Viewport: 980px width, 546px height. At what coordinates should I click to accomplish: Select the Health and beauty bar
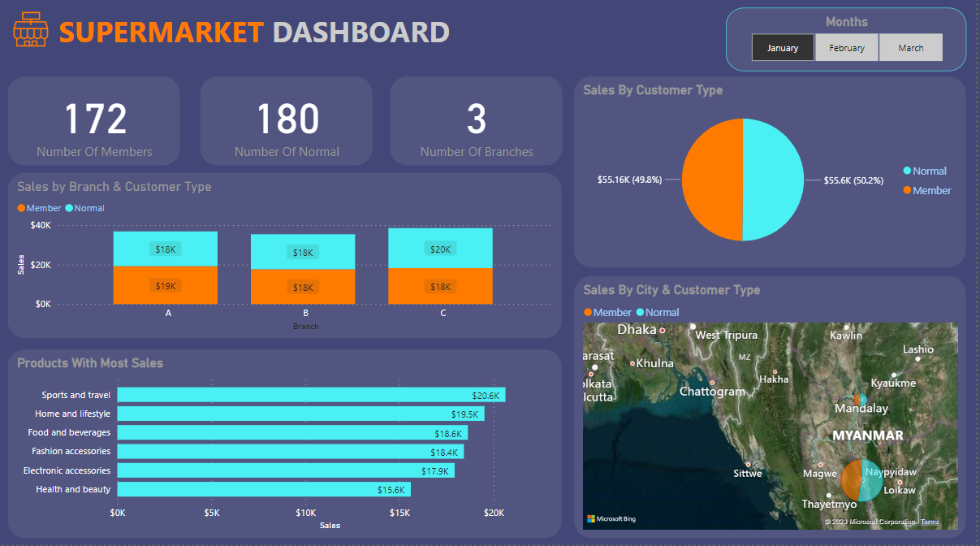click(x=264, y=489)
